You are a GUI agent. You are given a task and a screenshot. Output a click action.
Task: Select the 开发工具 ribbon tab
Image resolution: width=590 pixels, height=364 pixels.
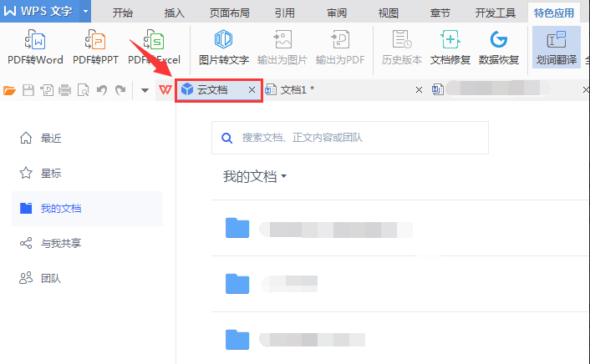pos(496,13)
